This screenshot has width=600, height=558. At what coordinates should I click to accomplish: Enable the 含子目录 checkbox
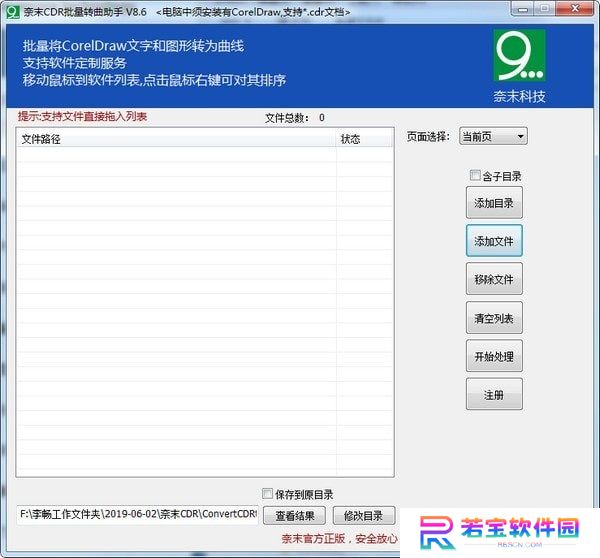[x=475, y=175]
